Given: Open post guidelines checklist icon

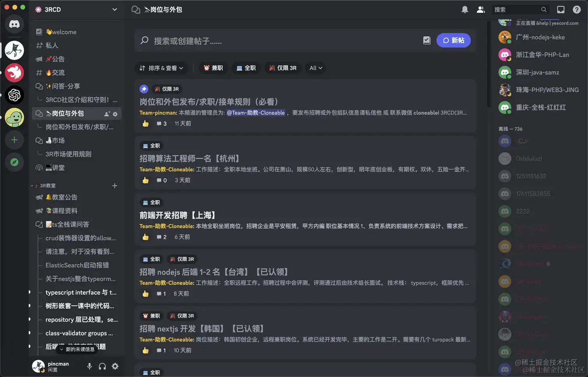Looking at the screenshot, I should pos(427,40).
